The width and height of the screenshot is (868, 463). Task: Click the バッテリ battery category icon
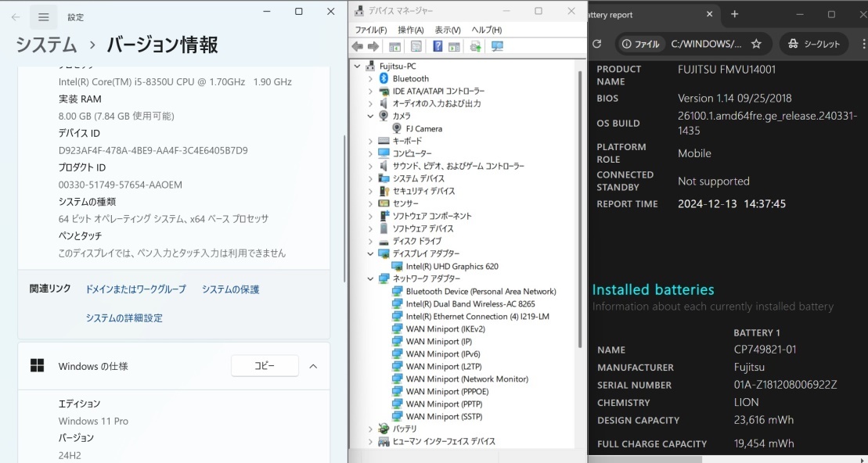tap(384, 429)
